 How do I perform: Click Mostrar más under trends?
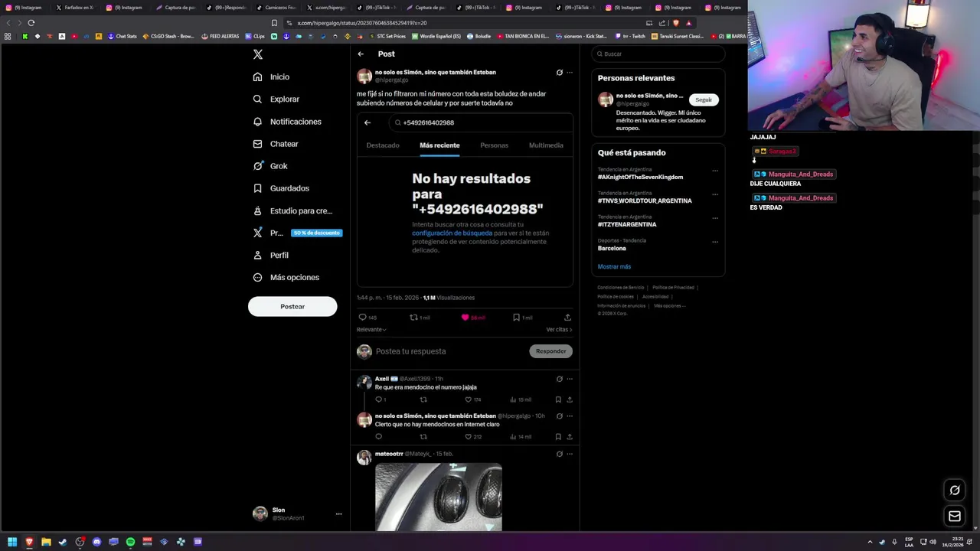(614, 266)
